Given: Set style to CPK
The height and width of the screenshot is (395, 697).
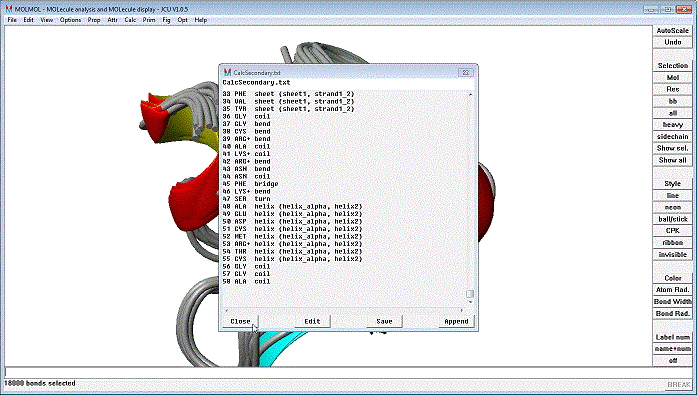Looking at the screenshot, I should 673,231.
